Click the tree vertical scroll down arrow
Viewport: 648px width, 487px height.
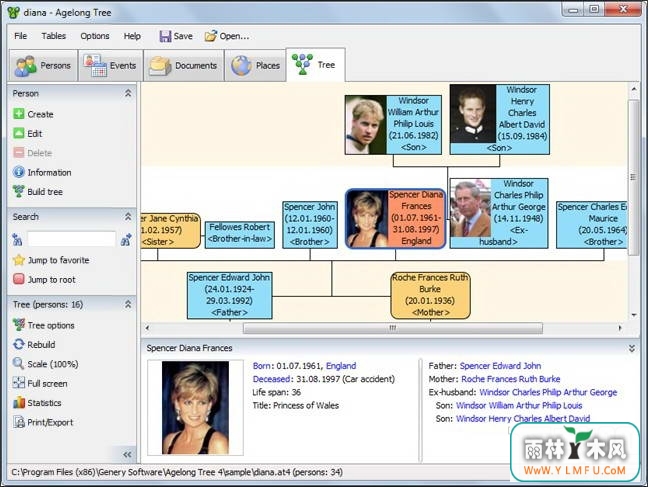click(x=634, y=315)
